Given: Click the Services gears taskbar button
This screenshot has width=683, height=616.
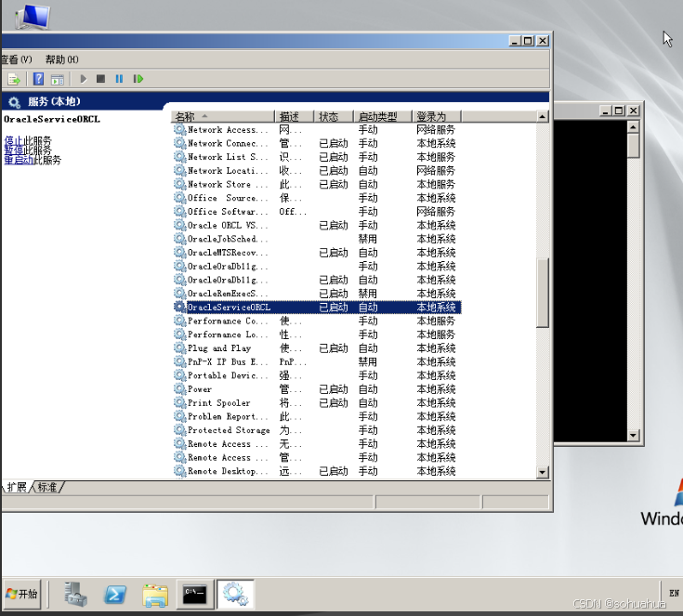Looking at the screenshot, I should point(235,594).
